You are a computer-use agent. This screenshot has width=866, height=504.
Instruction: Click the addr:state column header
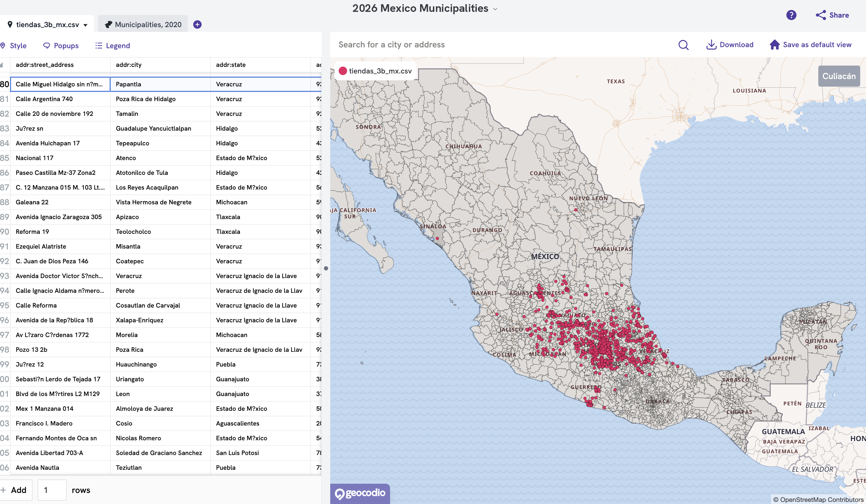tap(260, 65)
